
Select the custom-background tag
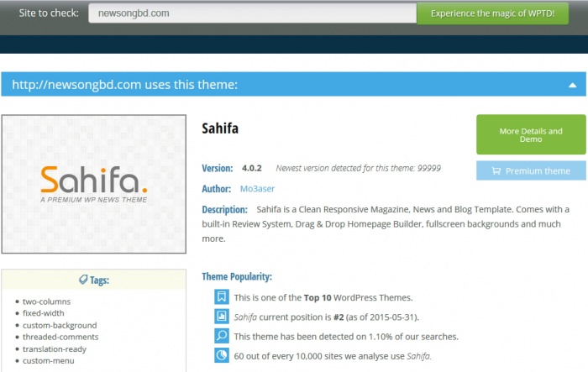coord(60,325)
